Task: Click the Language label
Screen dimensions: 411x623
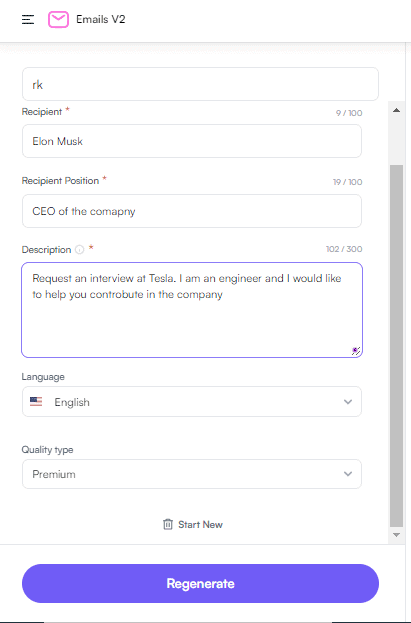Action: click(x=43, y=377)
